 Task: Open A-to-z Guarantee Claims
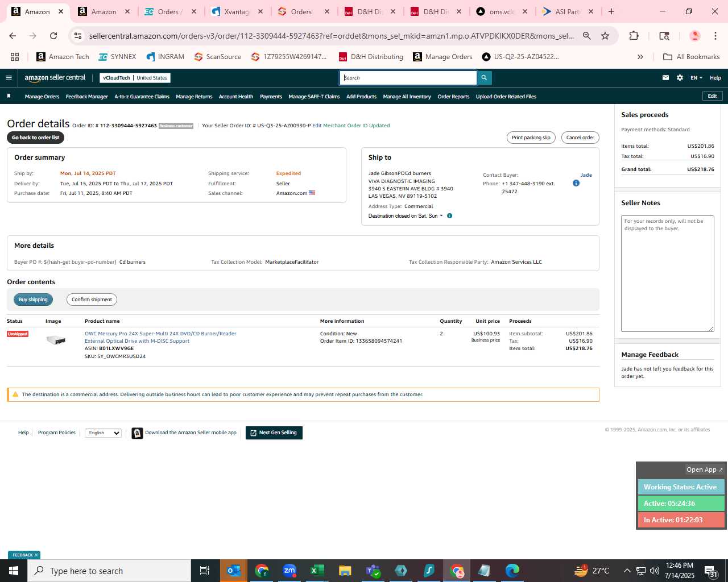coord(142,97)
